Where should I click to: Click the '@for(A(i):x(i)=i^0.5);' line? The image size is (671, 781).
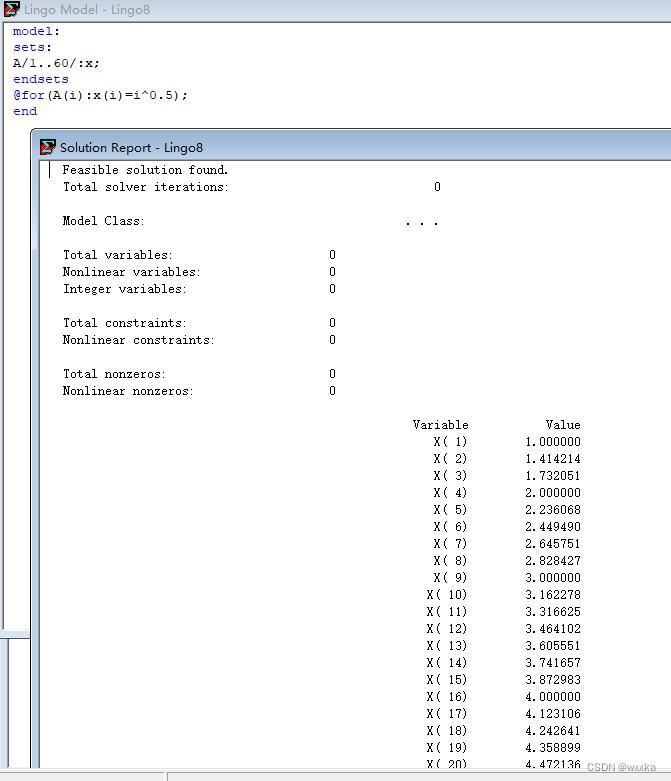(100, 95)
